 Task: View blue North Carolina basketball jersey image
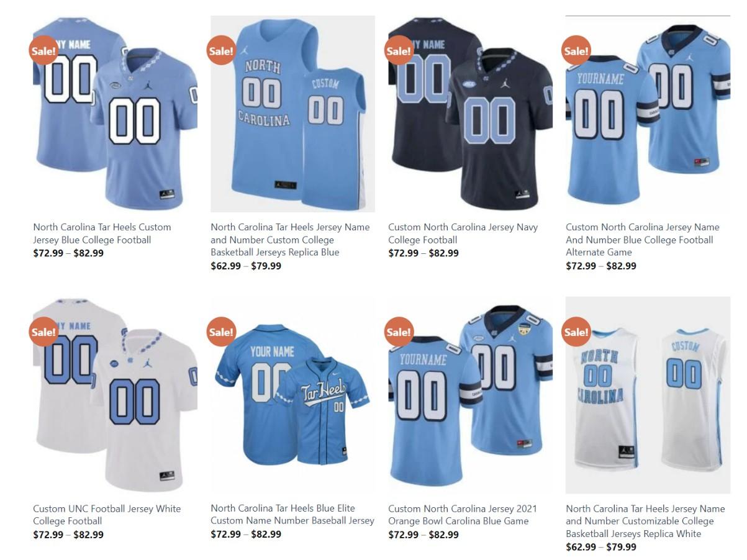[292, 114]
